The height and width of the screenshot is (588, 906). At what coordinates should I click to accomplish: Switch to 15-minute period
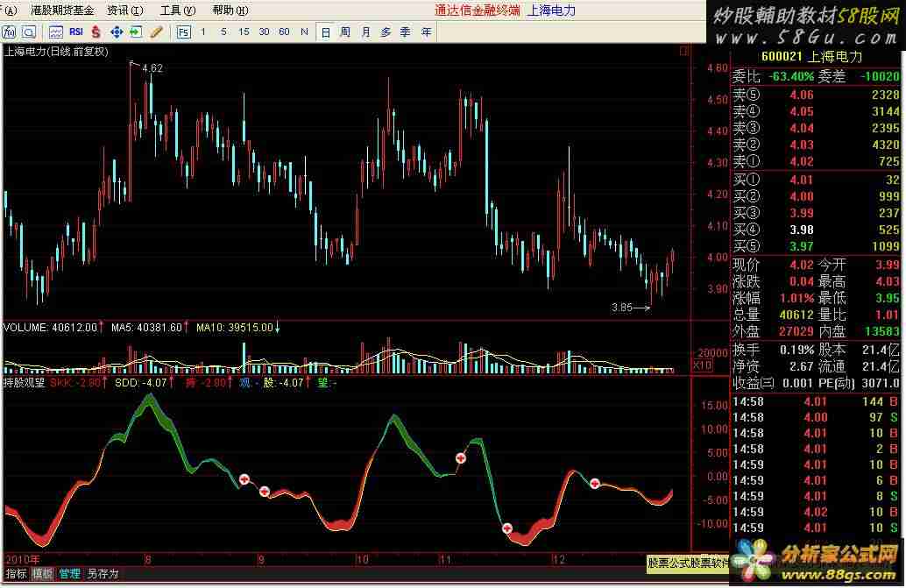click(244, 32)
